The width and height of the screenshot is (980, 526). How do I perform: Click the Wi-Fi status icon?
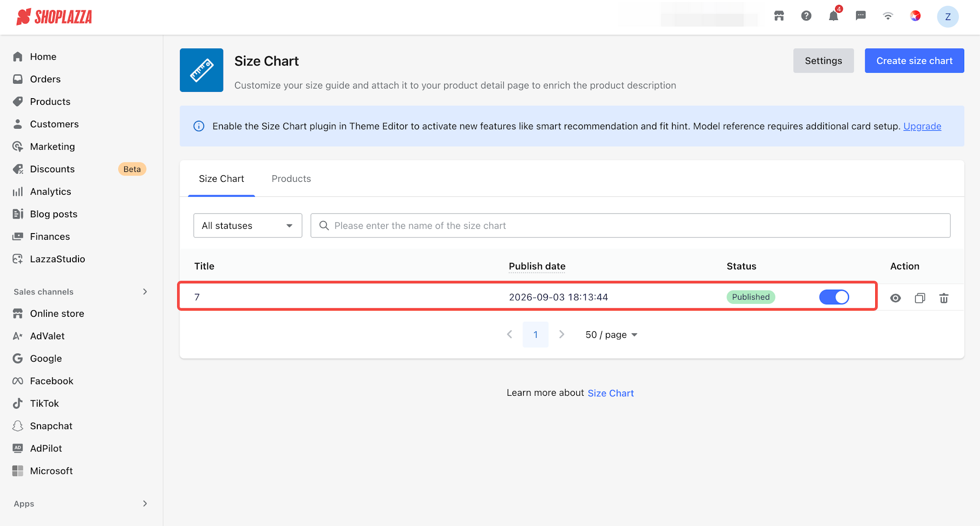click(x=888, y=16)
